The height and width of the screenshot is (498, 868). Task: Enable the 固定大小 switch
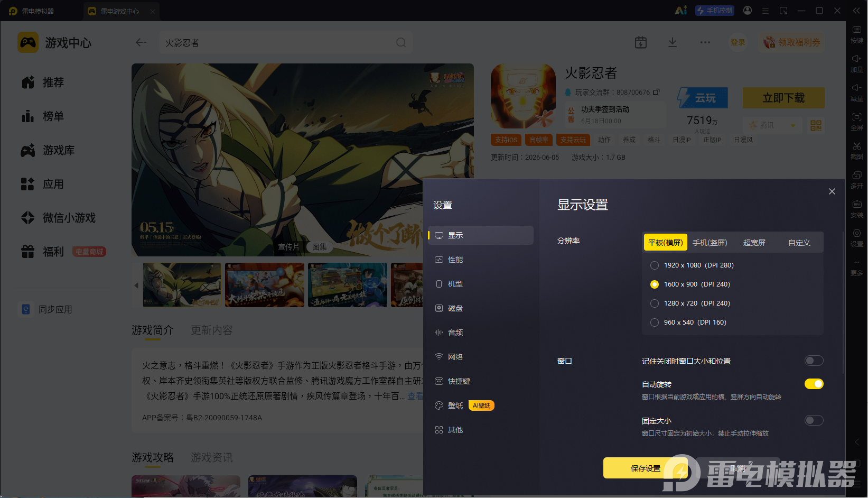click(x=814, y=420)
